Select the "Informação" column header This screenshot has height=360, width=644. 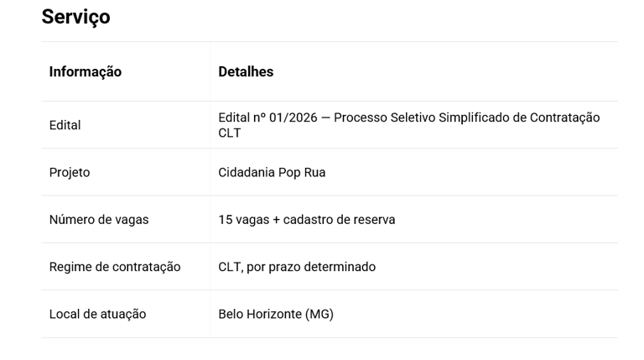pos(85,72)
